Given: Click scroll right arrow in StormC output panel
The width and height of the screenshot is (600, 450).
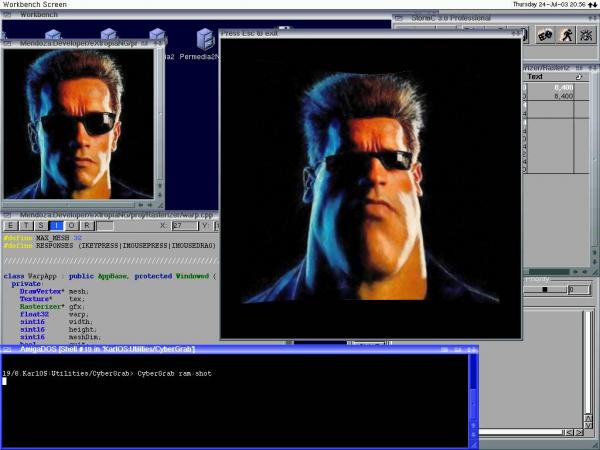Looking at the screenshot, I should tap(579, 433).
